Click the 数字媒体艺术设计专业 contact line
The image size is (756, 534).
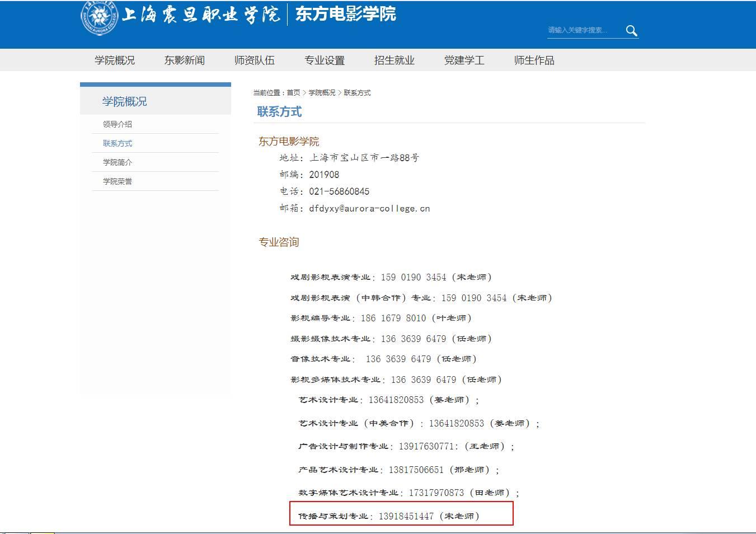(409, 493)
